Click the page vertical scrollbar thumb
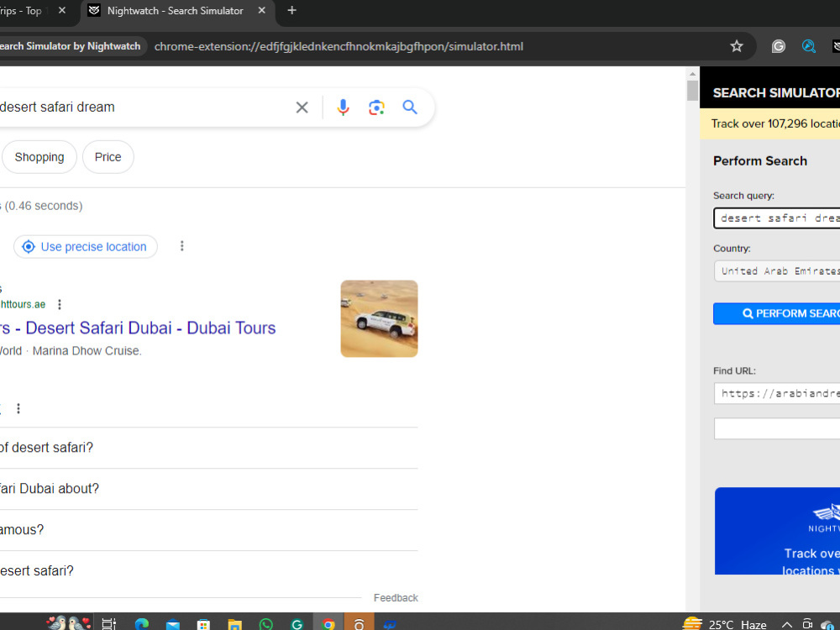 [x=692, y=91]
